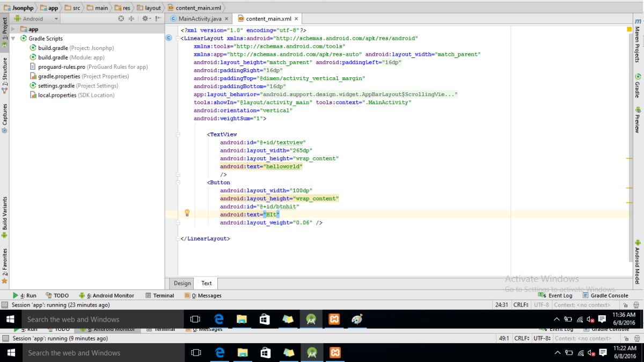The image size is (644, 362).
Task: Open the Gradle side tool window
Action: 638,86
